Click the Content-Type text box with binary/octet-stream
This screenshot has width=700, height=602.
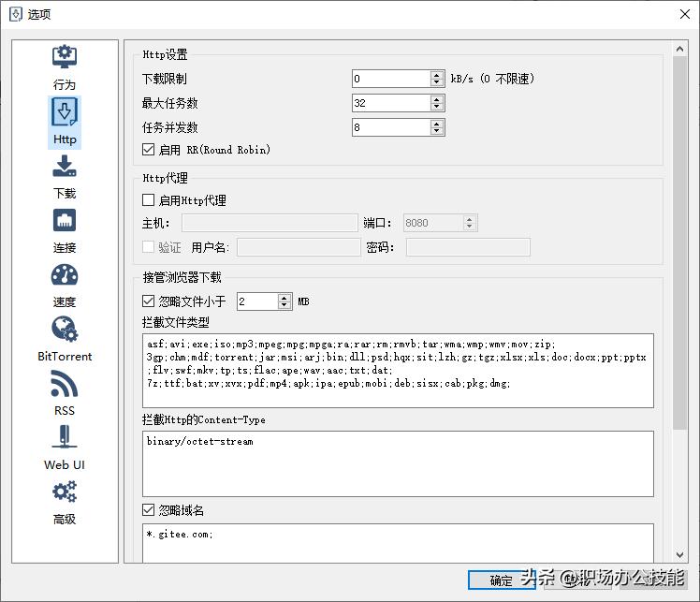click(399, 464)
